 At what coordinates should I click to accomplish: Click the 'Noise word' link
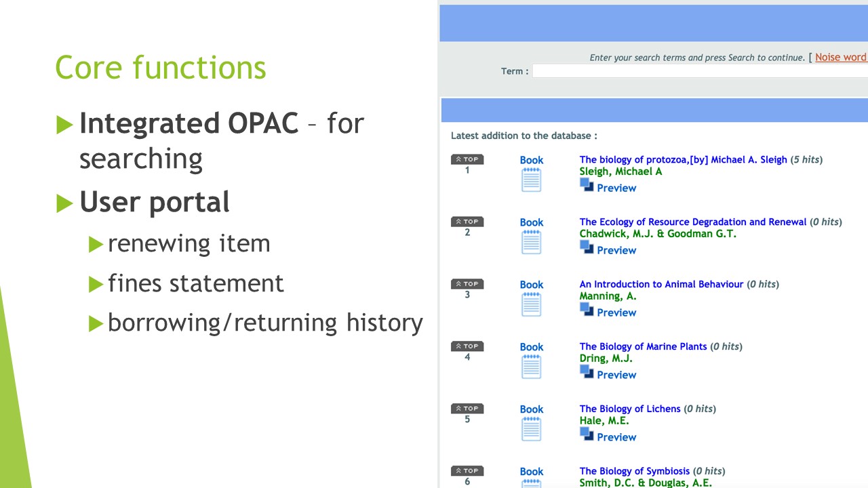click(x=840, y=58)
